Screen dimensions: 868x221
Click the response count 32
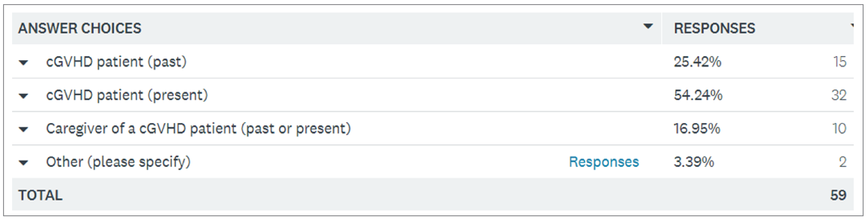839,96
